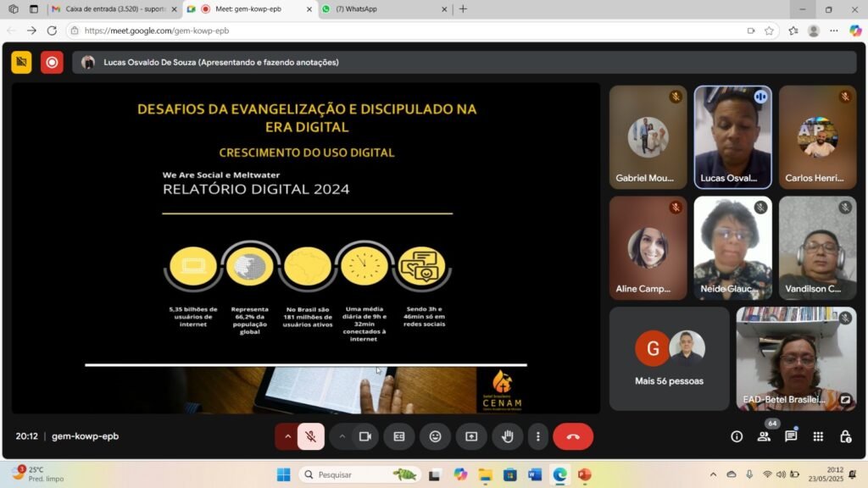Open Copilot in the Edge toolbar

855,31
